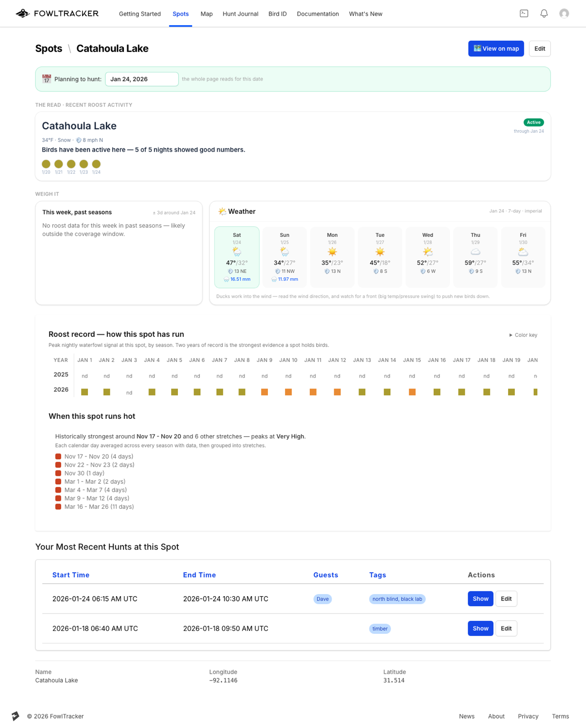Switch to the Spots tab
586x728 pixels.
pyautogui.click(x=181, y=14)
